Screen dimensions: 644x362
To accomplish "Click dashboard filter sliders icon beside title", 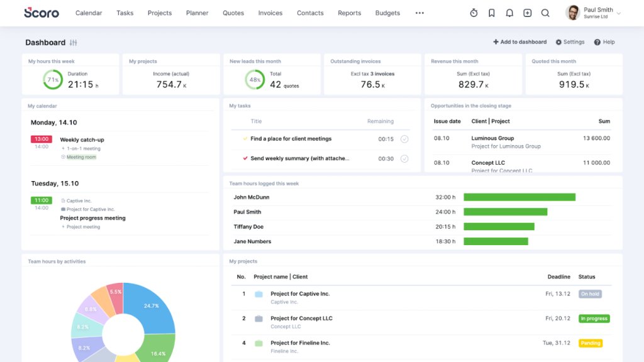I will (74, 43).
